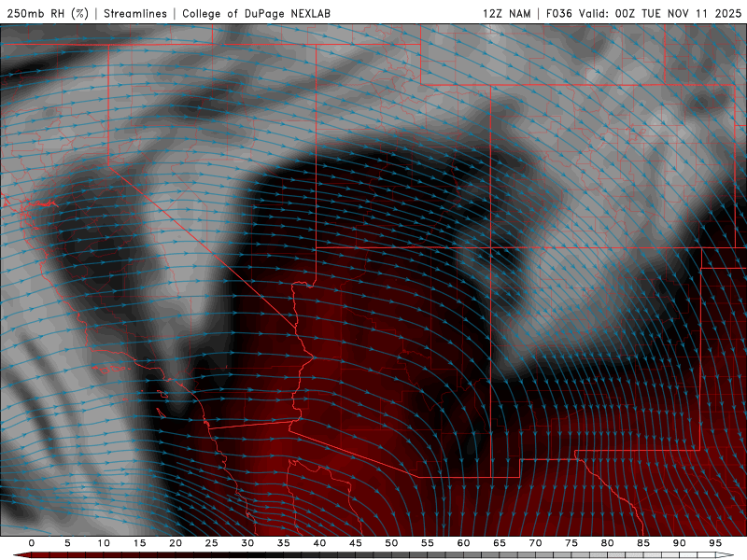
Task: Click the colorbar label "60"
Action: pyautogui.click(x=463, y=543)
